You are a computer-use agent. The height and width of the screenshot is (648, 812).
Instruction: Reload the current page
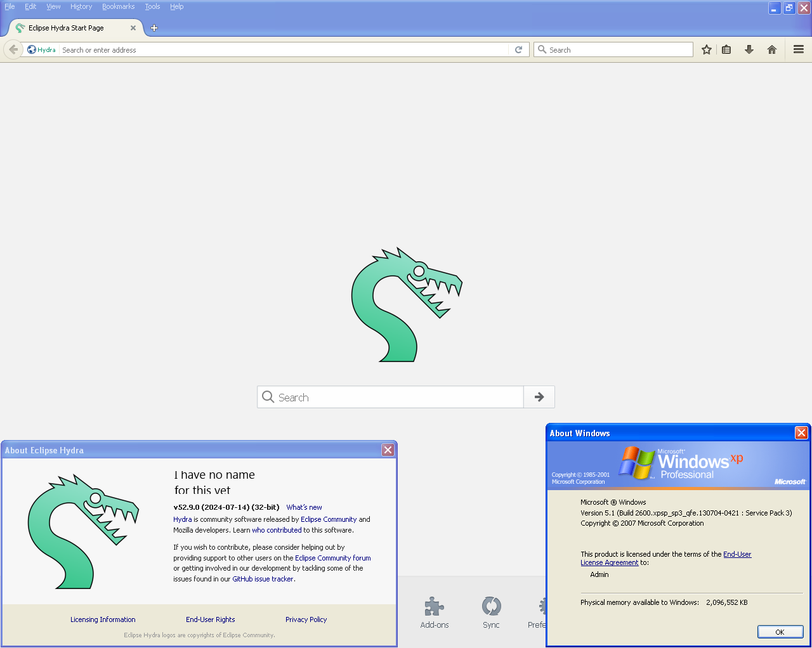pos(518,49)
